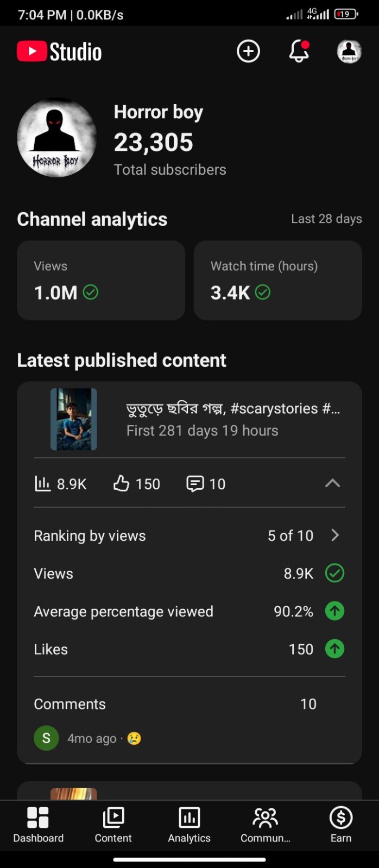Open the Watch time (hours) card
This screenshot has height=868, width=379.
point(278,280)
